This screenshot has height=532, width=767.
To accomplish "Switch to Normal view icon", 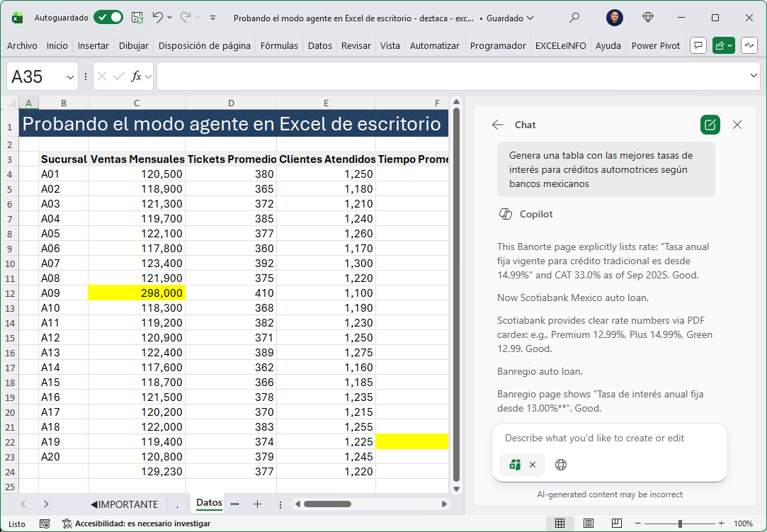I will (x=559, y=523).
